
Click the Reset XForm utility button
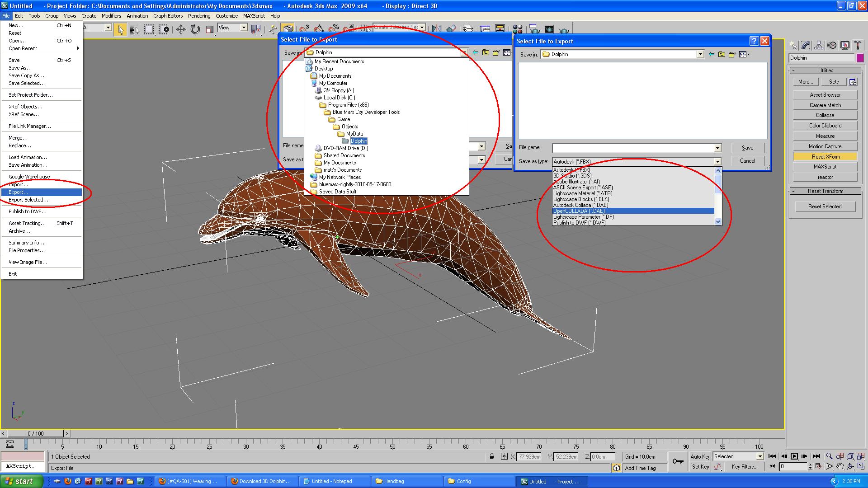point(825,157)
